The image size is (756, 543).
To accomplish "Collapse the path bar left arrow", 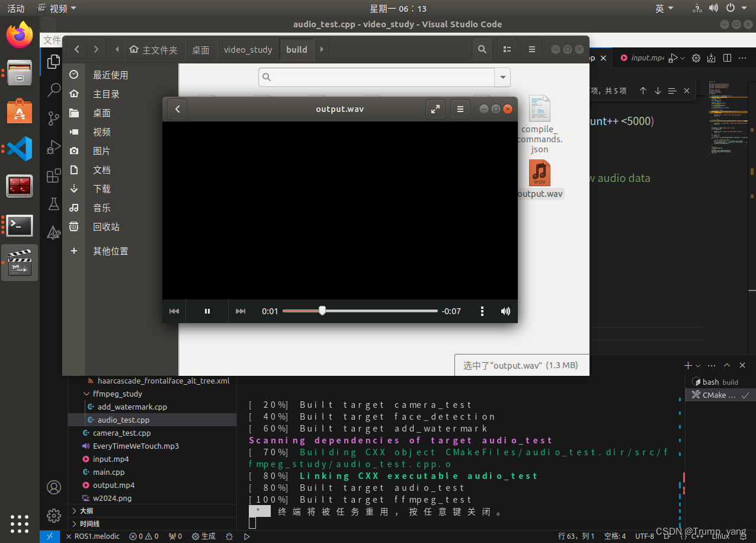I will click(x=117, y=49).
